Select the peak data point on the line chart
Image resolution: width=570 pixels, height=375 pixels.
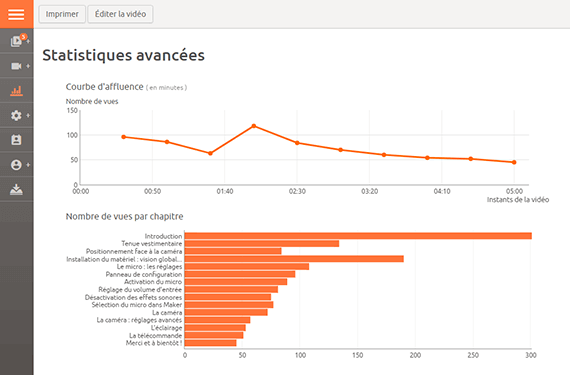coord(254,126)
